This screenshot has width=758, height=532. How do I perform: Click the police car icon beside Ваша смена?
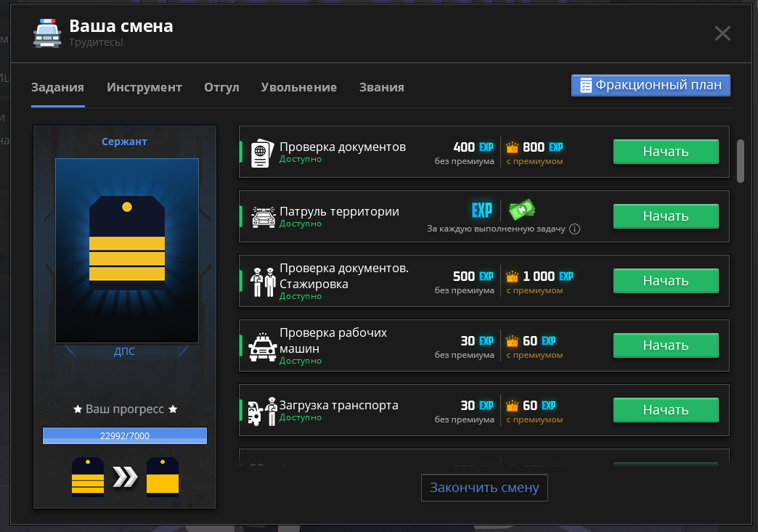(x=47, y=33)
